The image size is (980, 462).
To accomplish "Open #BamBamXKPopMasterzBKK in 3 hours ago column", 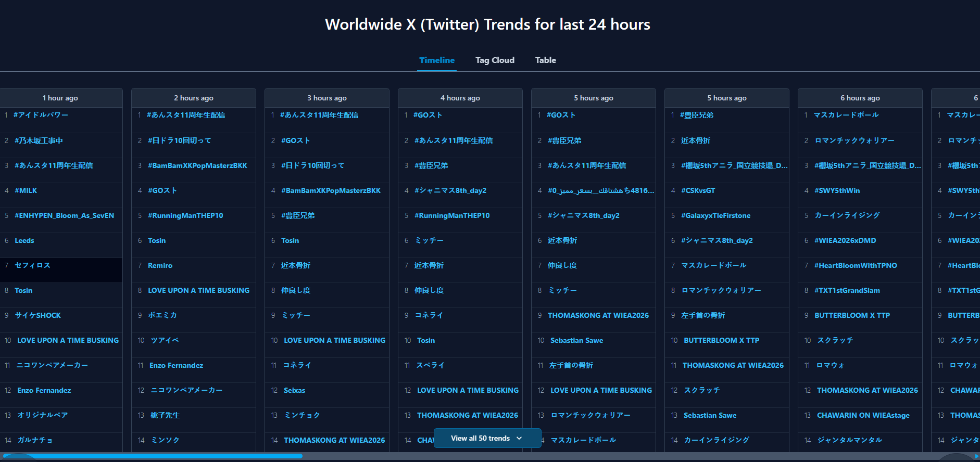I will [x=331, y=190].
